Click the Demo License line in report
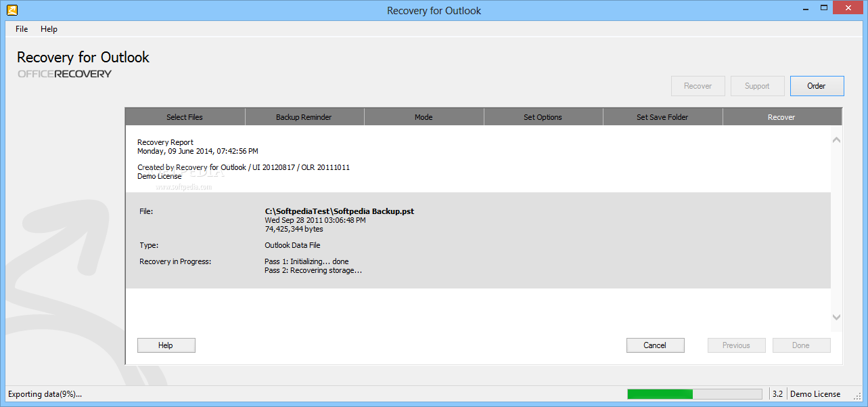The height and width of the screenshot is (407, 868). [x=160, y=176]
